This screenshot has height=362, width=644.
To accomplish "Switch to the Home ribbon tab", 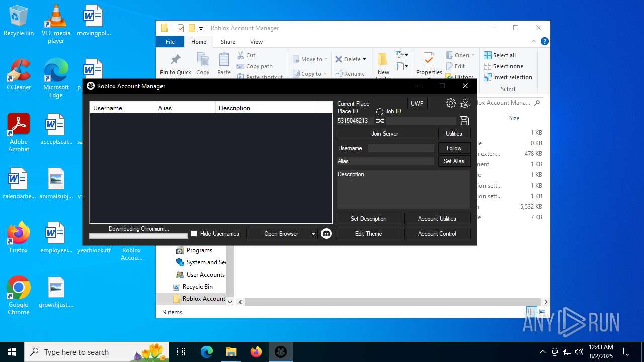I will [199, 42].
